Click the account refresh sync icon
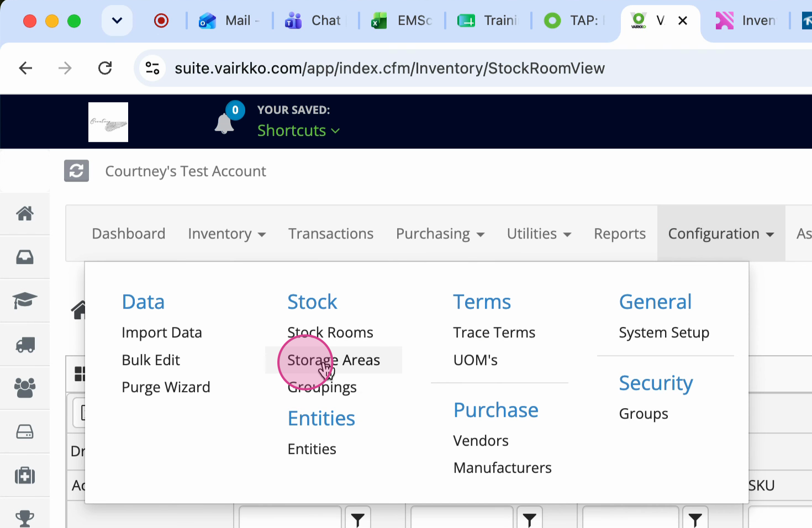 coord(76,171)
